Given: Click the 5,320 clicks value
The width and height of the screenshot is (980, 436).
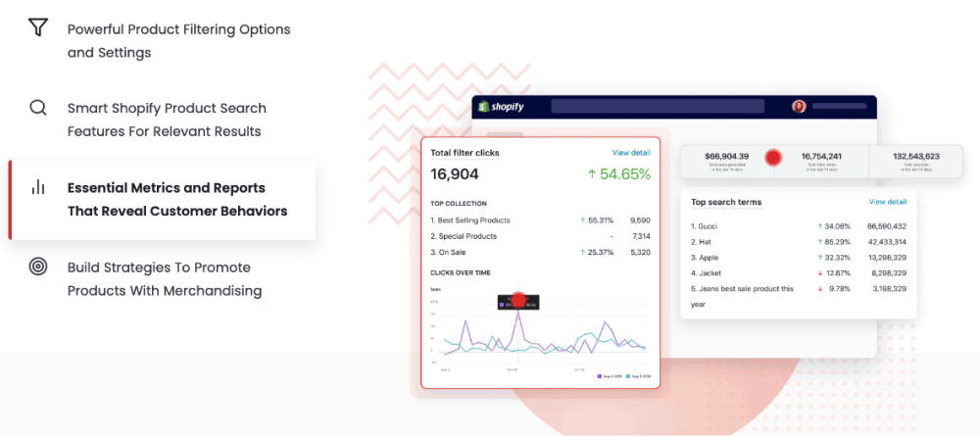Looking at the screenshot, I should 641,253.
